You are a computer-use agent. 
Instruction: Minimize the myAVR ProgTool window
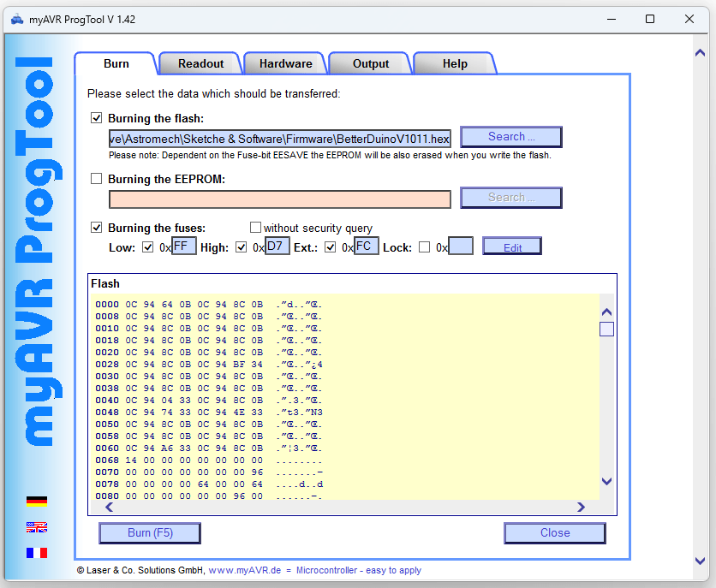(x=612, y=19)
